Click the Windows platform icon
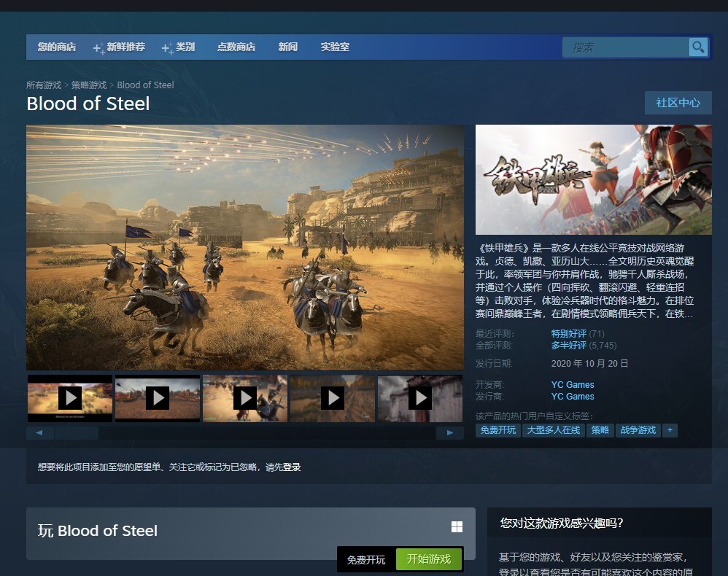The image size is (728, 576). pyautogui.click(x=457, y=526)
